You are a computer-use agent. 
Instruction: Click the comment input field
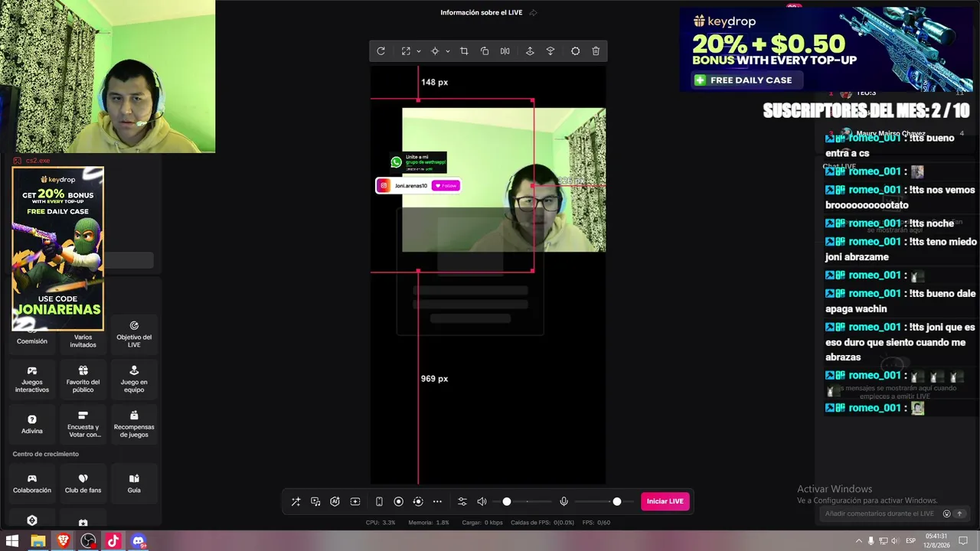(880, 514)
